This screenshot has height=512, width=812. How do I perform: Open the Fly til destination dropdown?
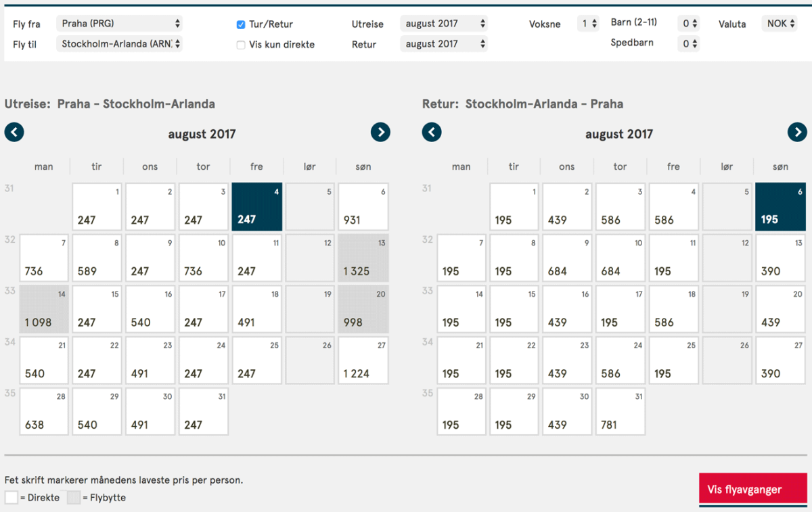tap(120, 44)
